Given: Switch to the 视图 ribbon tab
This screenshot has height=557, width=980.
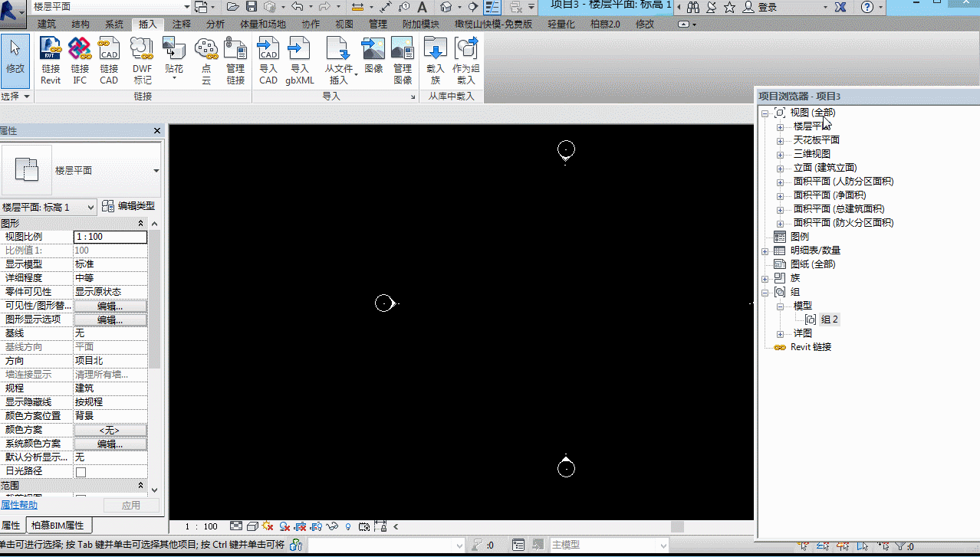Looking at the screenshot, I should (345, 25).
